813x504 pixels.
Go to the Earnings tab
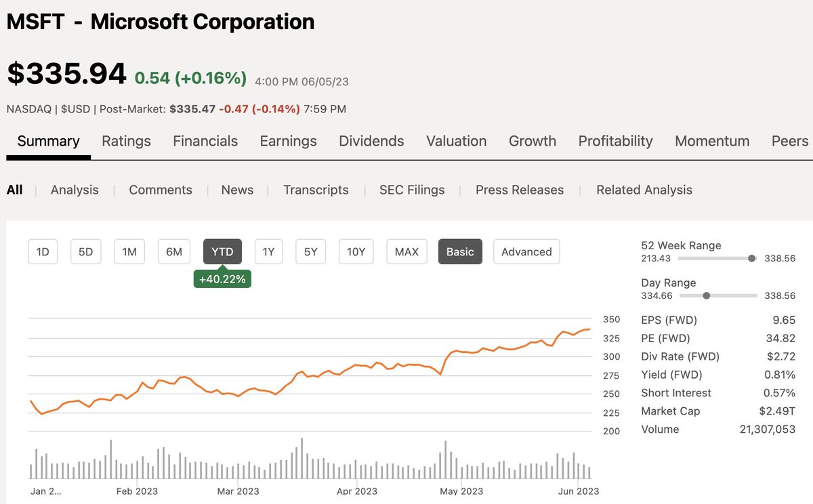(288, 141)
